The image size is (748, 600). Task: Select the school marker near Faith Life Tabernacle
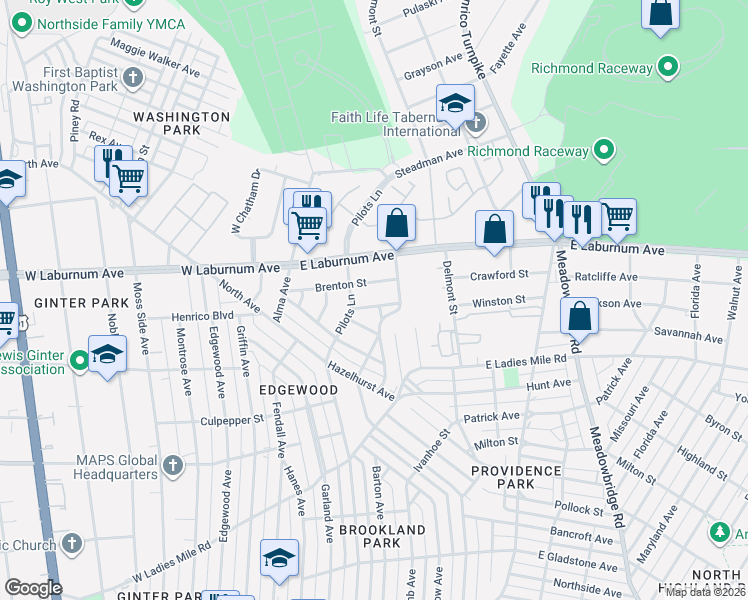[455, 106]
